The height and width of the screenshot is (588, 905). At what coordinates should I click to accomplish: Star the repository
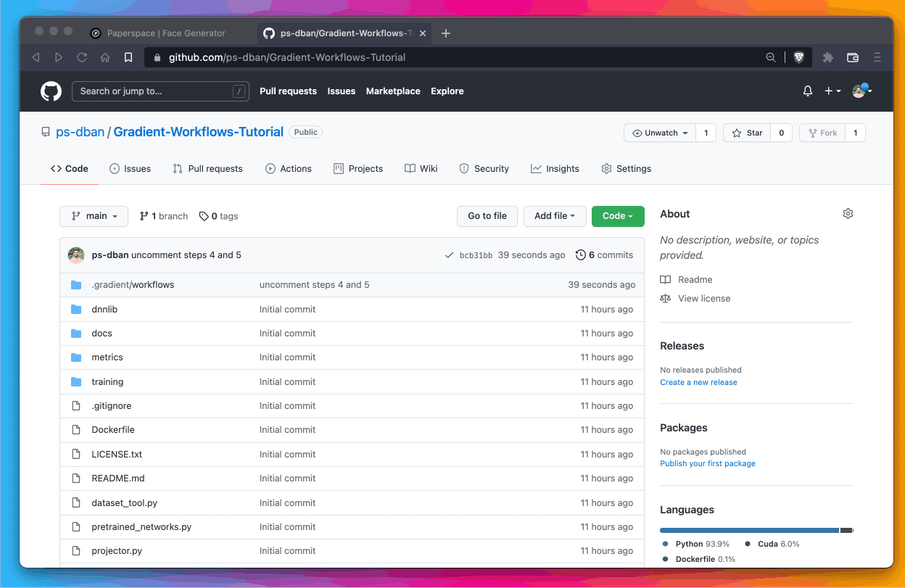pyautogui.click(x=747, y=133)
